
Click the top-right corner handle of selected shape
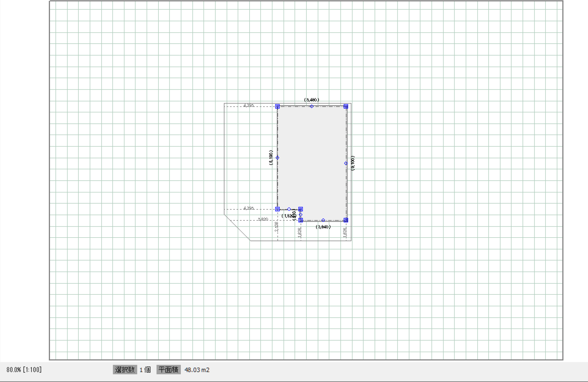[346, 106]
